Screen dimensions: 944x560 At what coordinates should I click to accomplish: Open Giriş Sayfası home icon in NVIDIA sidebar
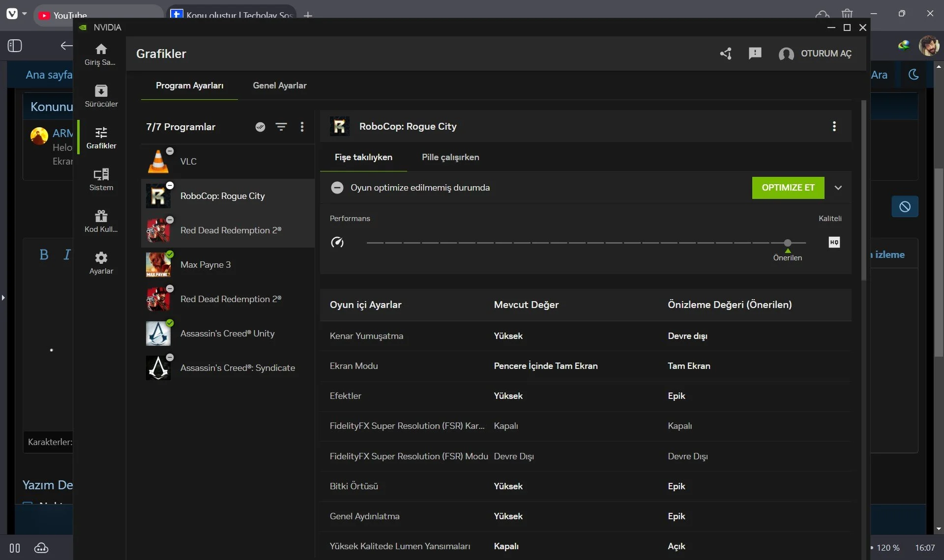click(101, 55)
